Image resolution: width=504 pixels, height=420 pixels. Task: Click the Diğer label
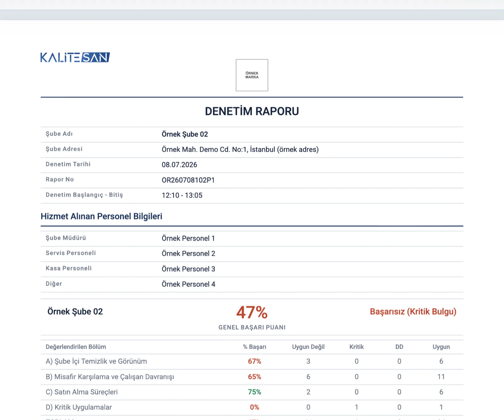coord(54,284)
